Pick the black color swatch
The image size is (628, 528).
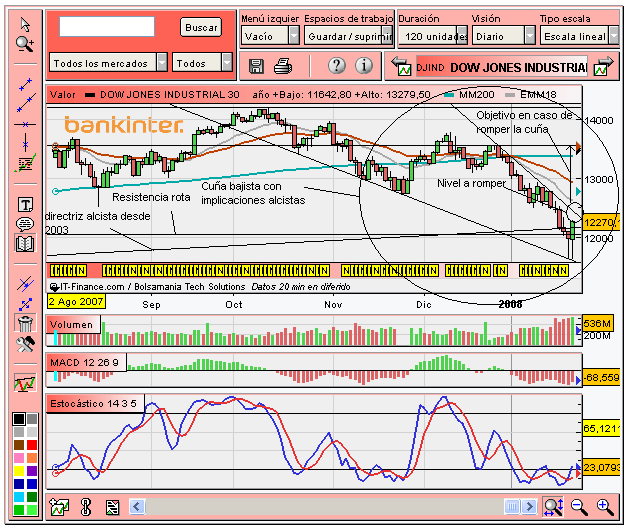[x=18, y=419]
